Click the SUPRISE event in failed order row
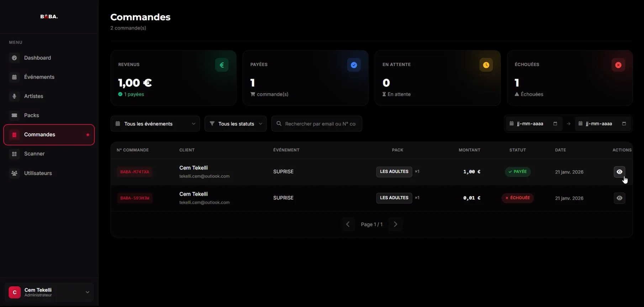Viewport: 644px width, 307px height. coord(283,198)
